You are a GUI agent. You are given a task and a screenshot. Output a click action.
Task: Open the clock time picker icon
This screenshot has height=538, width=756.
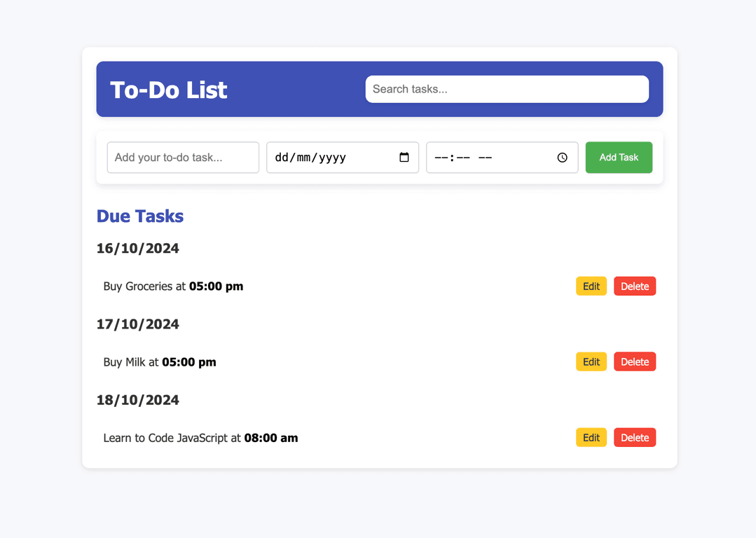(562, 158)
